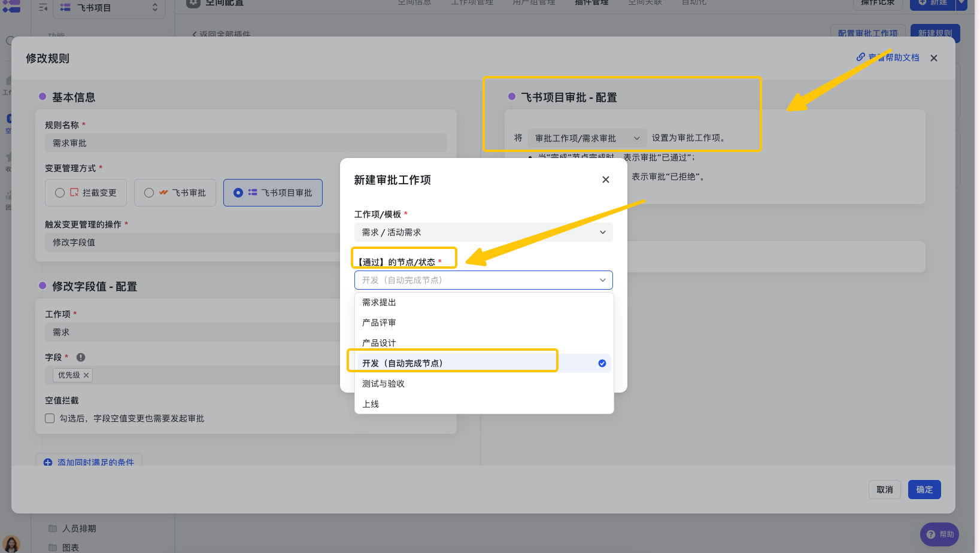Viewport: 980px width, 553px height.
Task: Click 新建规则 behind the dialog
Action: (x=935, y=33)
